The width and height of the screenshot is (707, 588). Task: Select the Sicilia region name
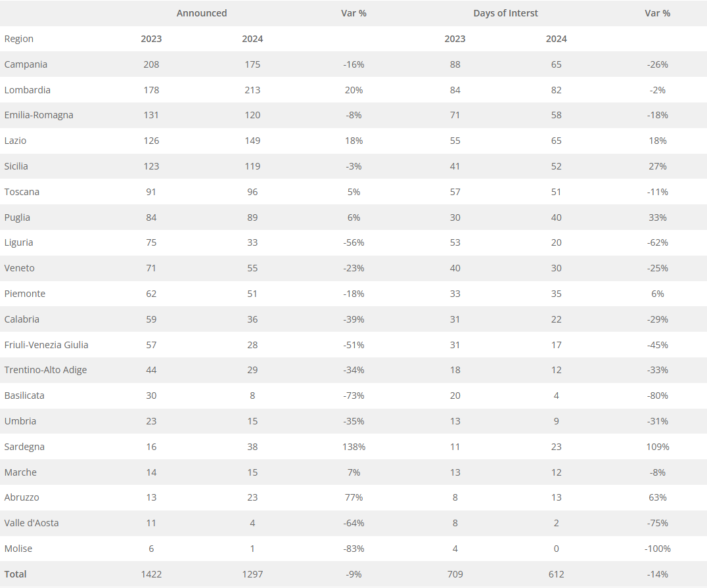[16, 166]
